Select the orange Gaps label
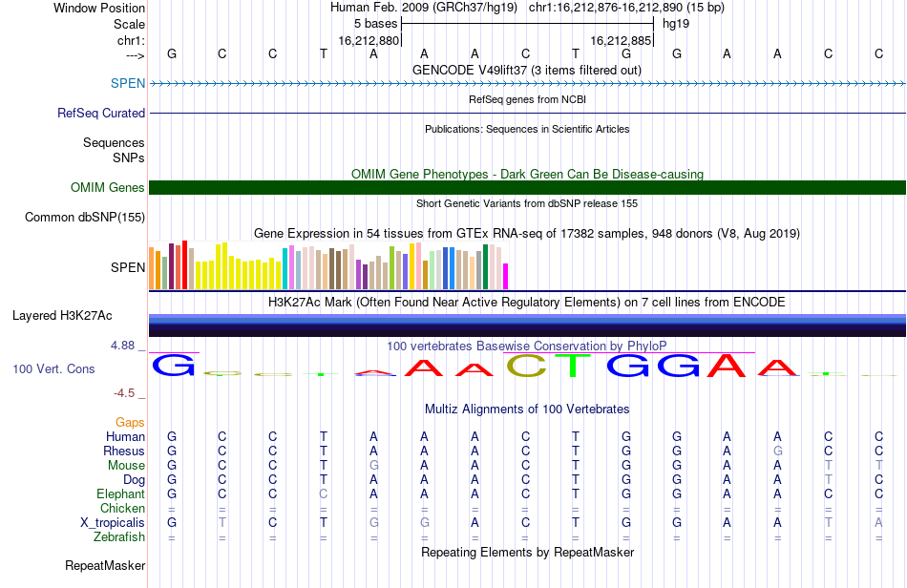The image size is (907, 588). [130, 422]
